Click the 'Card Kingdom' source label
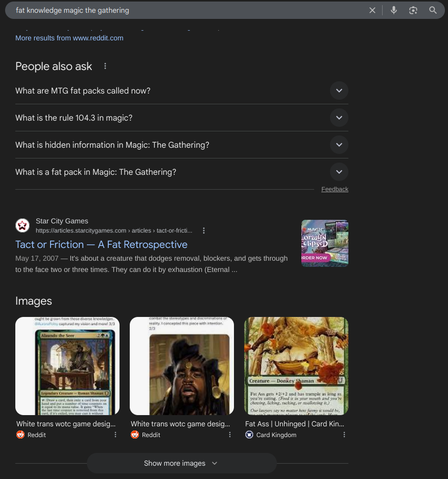The height and width of the screenshot is (479, 448). pyautogui.click(x=276, y=435)
